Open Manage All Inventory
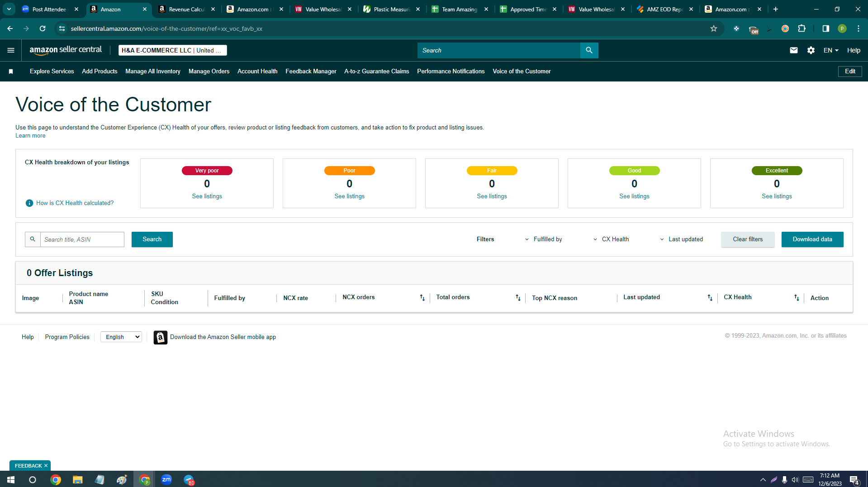This screenshot has height=487, width=868. pos(153,72)
